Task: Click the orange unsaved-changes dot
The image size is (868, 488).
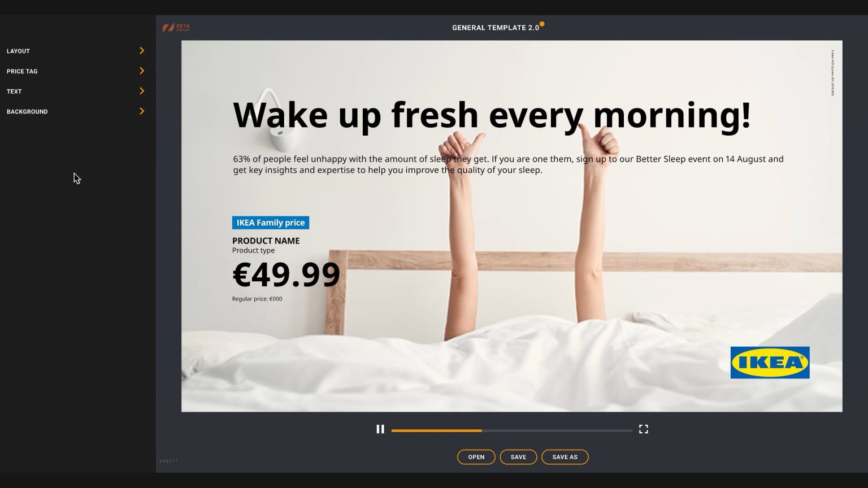Action: pos(542,24)
